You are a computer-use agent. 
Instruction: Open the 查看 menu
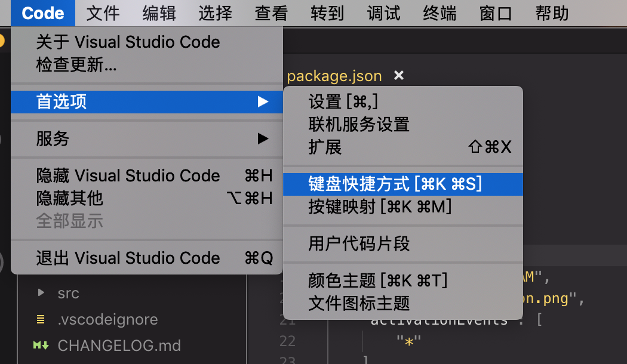point(271,13)
